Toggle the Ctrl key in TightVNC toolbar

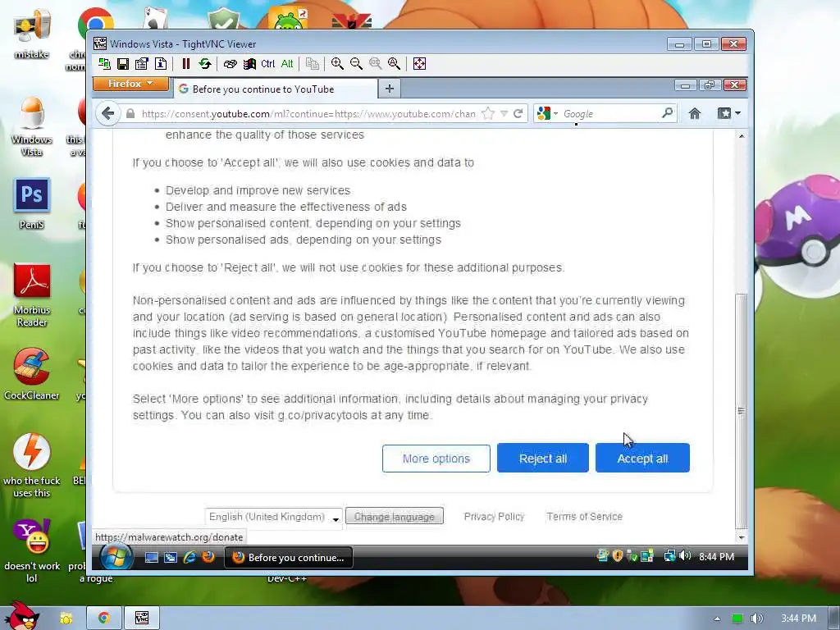pyautogui.click(x=268, y=64)
